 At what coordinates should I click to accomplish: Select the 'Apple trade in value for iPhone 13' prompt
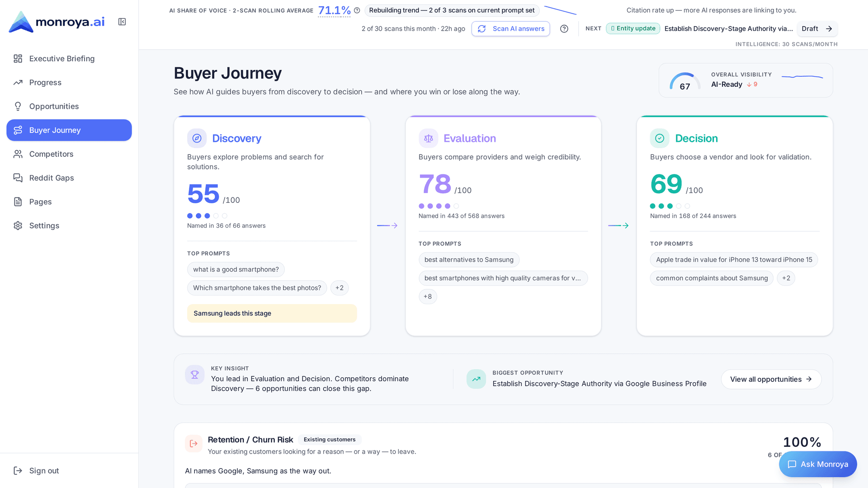point(734,259)
